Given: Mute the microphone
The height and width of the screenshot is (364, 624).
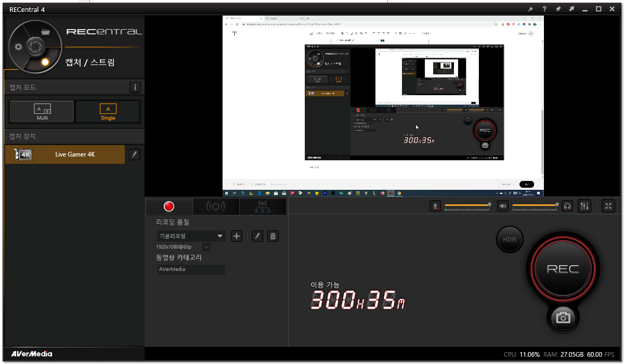Looking at the screenshot, I should coord(435,206).
